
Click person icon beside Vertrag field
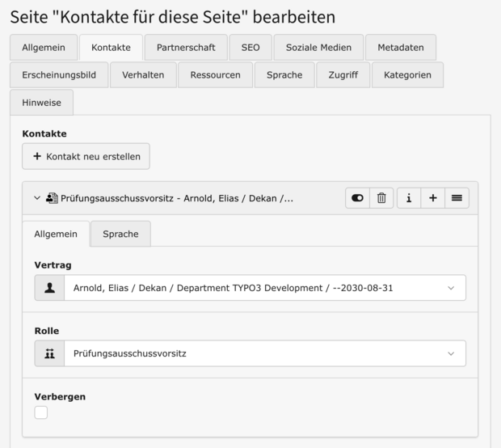[49, 288]
